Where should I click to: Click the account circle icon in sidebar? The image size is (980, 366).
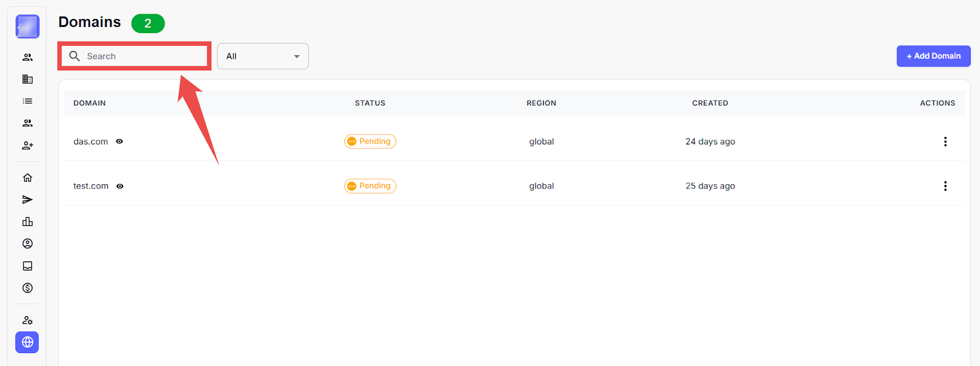coord(28,244)
